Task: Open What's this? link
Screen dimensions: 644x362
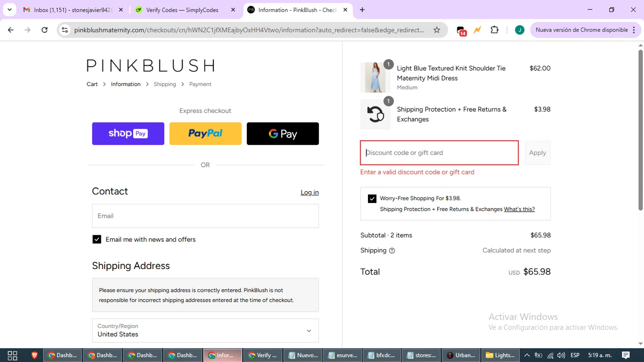Action: click(x=519, y=209)
